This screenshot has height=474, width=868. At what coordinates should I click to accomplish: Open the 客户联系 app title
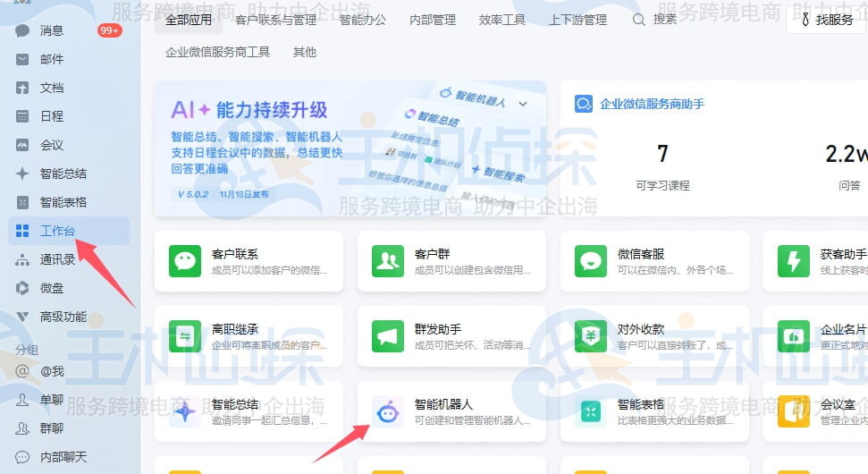(x=235, y=254)
